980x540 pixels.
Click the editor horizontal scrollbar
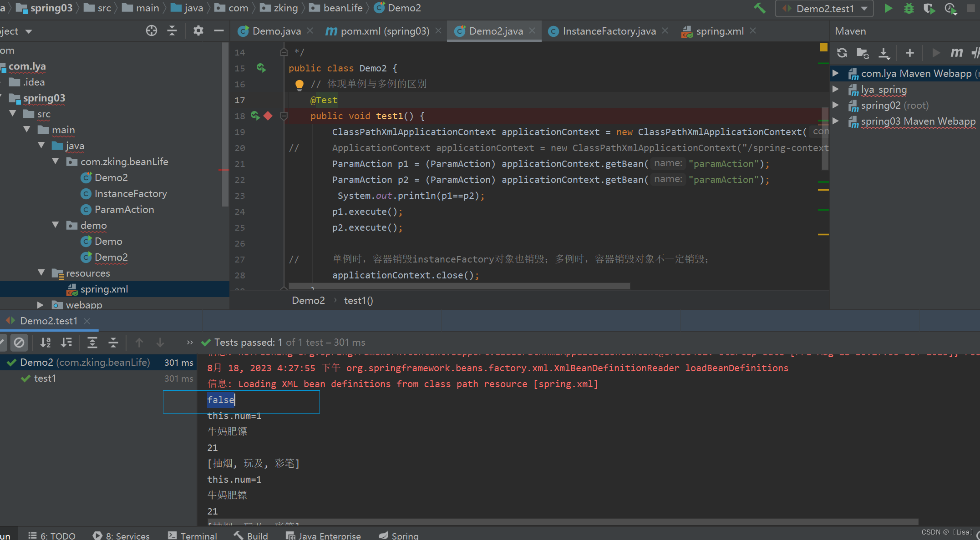coord(460,286)
